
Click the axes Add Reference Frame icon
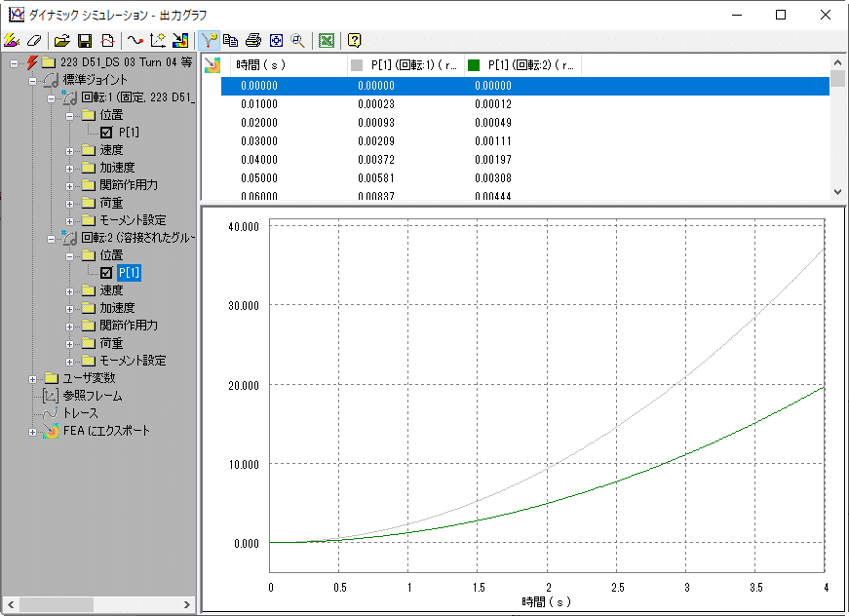coord(158,41)
